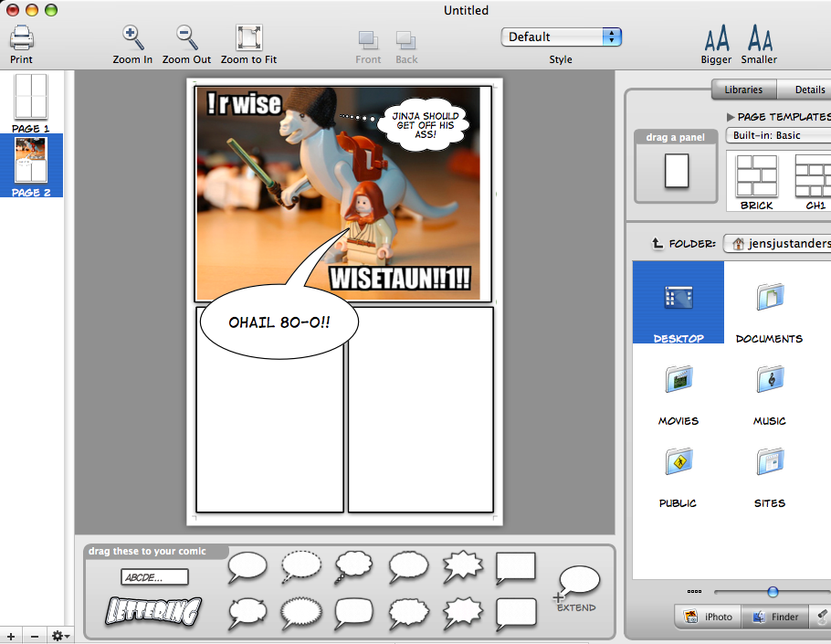
Task: Switch library source to Finder
Action: pos(775,617)
